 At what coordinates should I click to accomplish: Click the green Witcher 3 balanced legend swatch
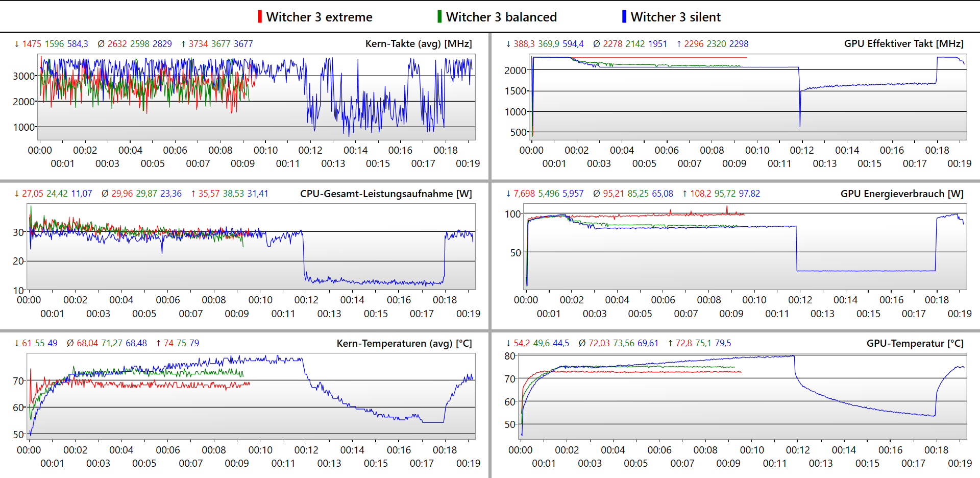[x=439, y=17]
